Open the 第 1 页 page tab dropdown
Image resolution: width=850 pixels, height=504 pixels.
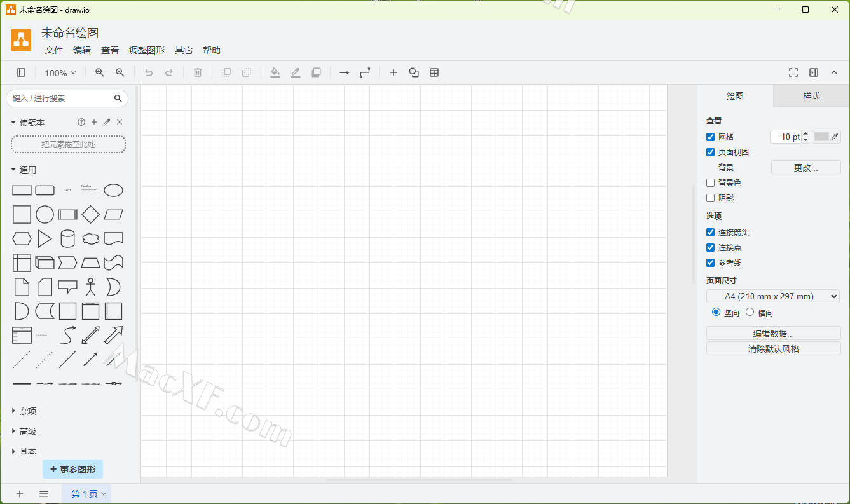pos(87,494)
